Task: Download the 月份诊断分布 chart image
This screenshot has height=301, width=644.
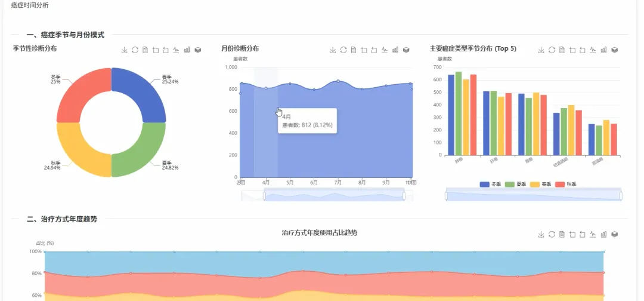Action: [333, 50]
